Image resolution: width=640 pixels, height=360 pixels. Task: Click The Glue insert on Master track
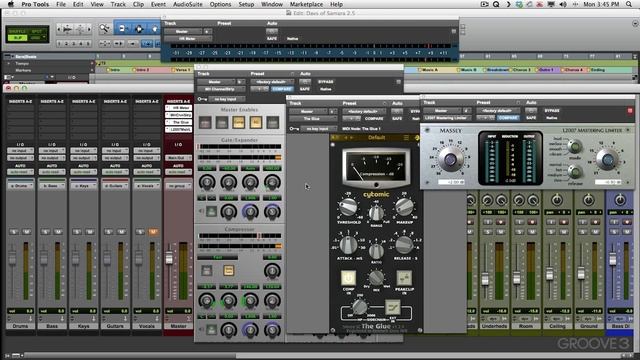pyautogui.click(x=179, y=122)
